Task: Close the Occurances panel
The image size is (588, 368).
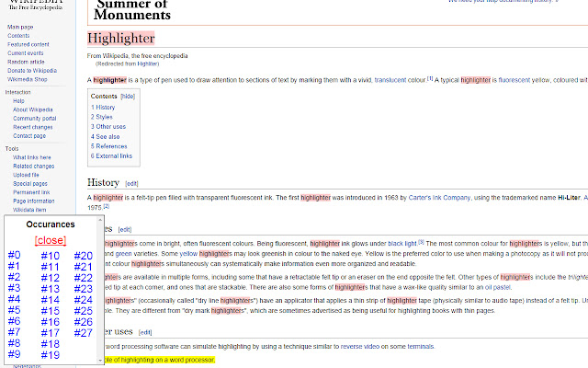Action: 51,240
